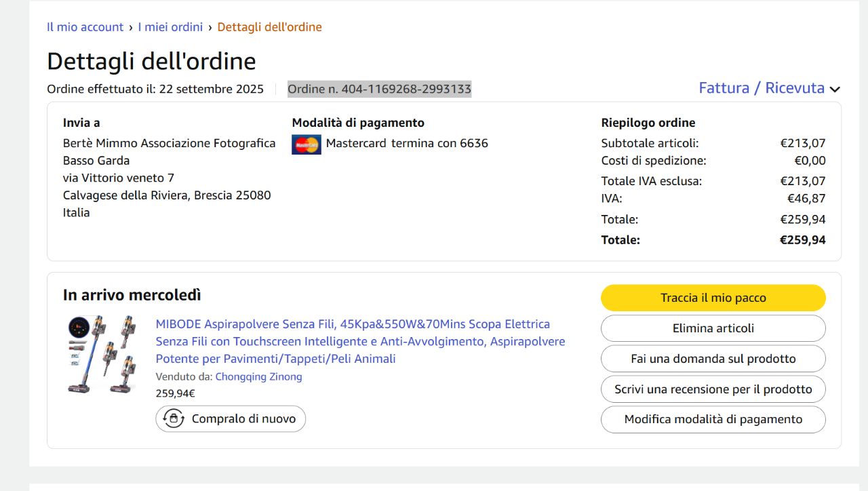Click the bold Totale amount €259,94

pos(802,240)
